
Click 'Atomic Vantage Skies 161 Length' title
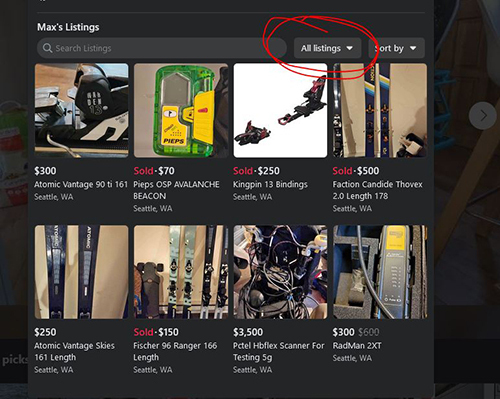74,351
